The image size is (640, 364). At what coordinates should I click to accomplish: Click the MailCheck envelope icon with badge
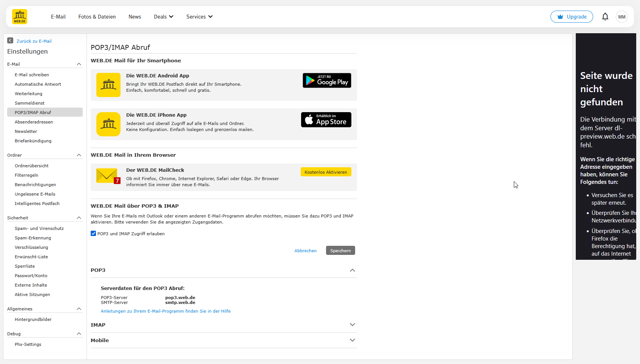point(107,177)
